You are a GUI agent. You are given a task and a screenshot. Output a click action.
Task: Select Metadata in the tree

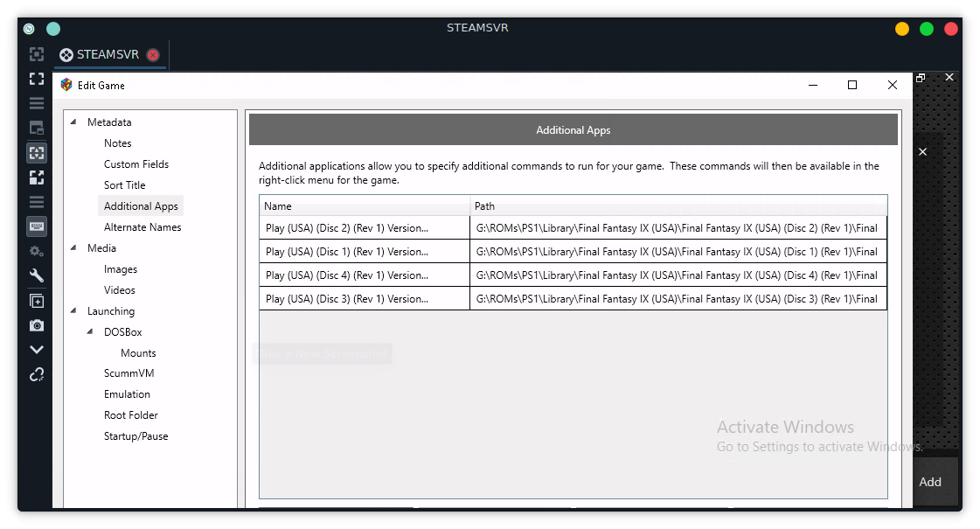click(x=109, y=122)
